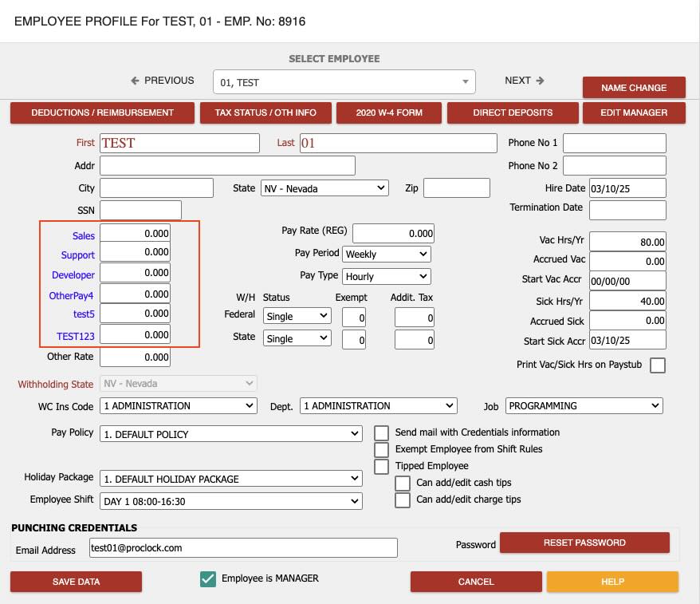The width and height of the screenshot is (700, 604).
Task: Click the Other Rate field
Action: click(135, 357)
